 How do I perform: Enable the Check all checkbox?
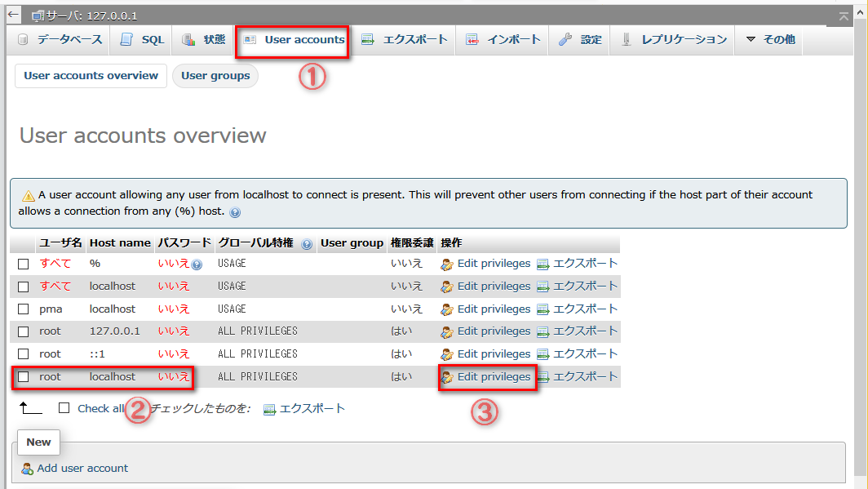(x=64, y=408)
